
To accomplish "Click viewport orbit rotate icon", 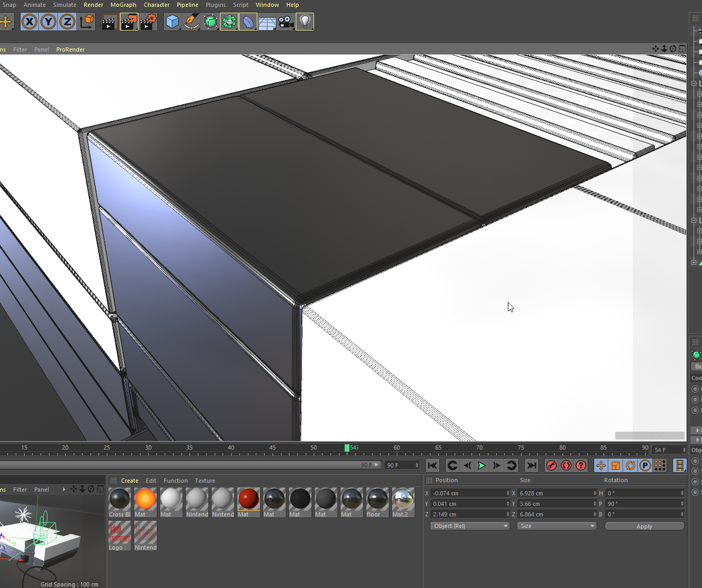I will [673, 49].
